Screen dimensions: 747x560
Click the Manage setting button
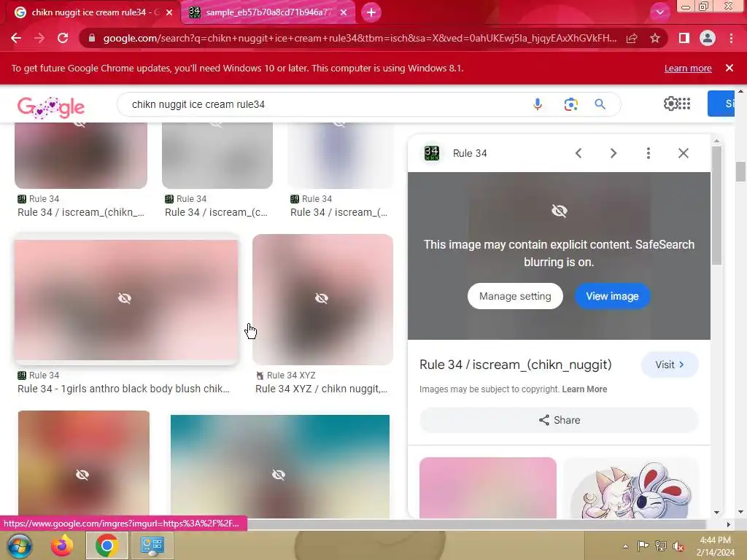[515, 296]
